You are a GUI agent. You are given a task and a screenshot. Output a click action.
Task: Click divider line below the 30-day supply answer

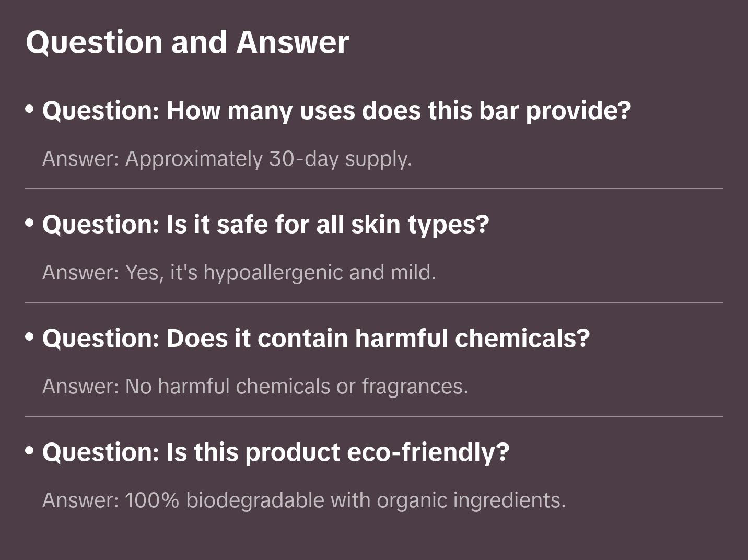click(x=374, y=189)
